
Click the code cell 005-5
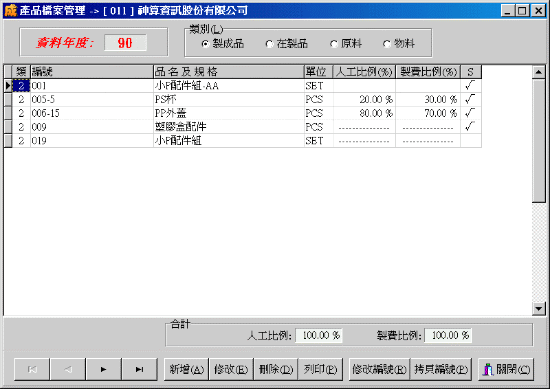click(x=92, y=99)
